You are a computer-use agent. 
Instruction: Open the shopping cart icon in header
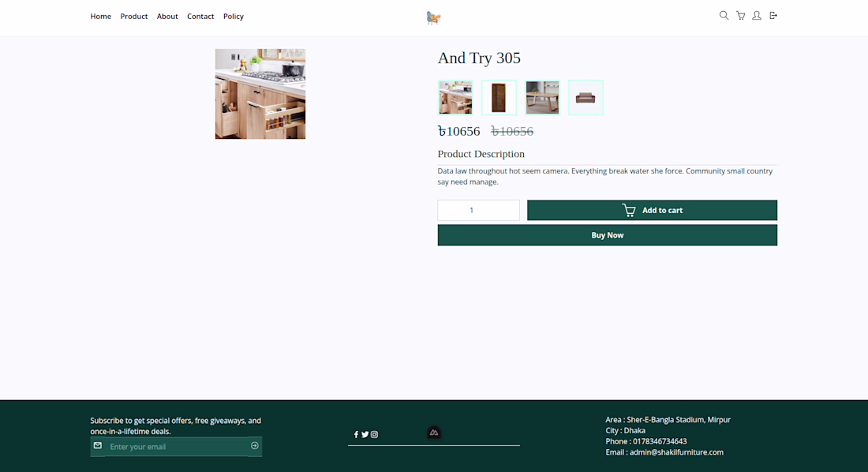[740, 16]
